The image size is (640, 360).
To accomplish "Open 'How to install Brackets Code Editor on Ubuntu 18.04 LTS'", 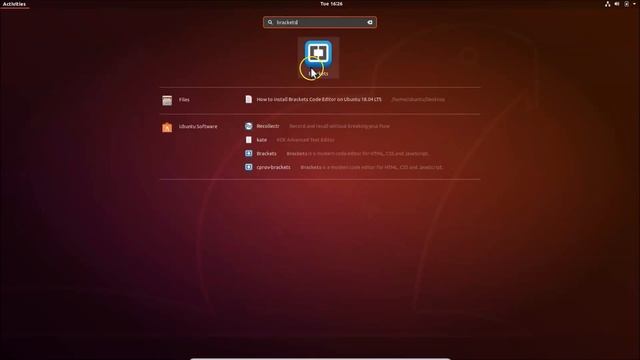I will [319, 100].
